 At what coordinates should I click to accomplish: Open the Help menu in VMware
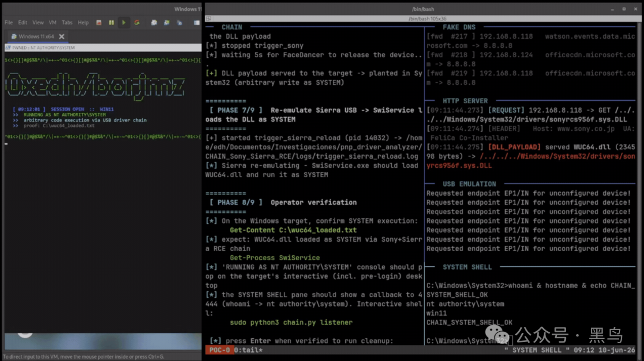(x=83, y=23)
